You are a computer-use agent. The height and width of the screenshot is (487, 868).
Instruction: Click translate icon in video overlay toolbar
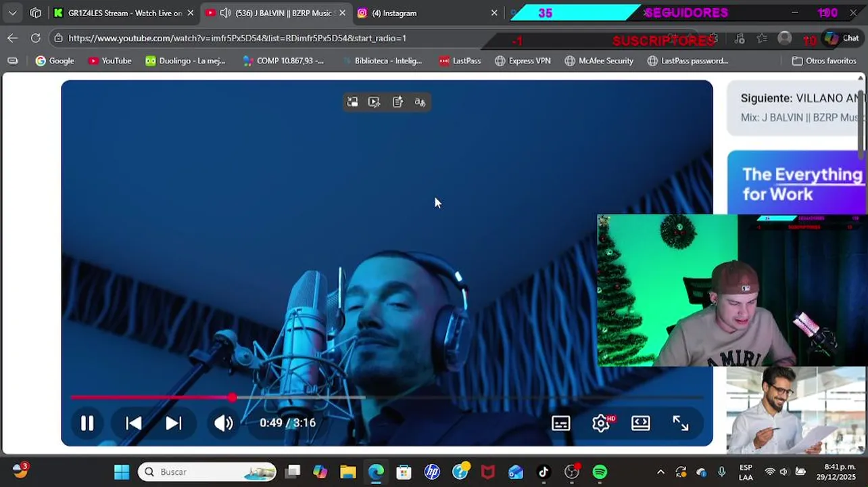pos(420,102)
